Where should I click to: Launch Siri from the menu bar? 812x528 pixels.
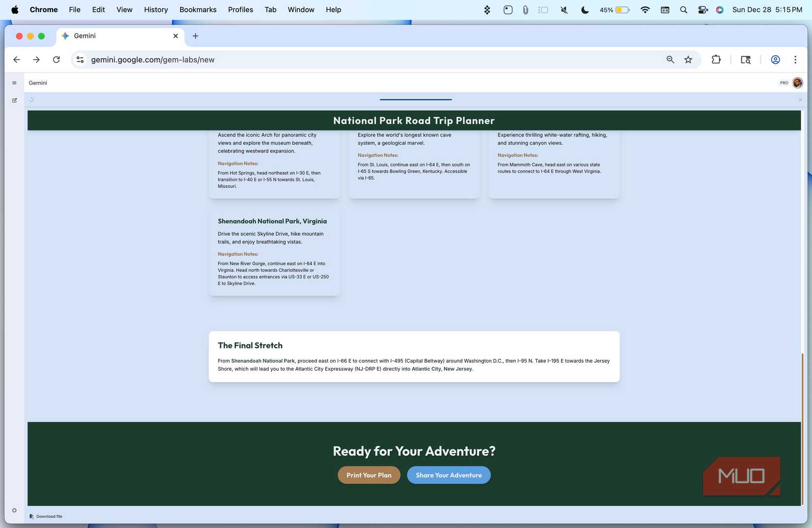719,10
